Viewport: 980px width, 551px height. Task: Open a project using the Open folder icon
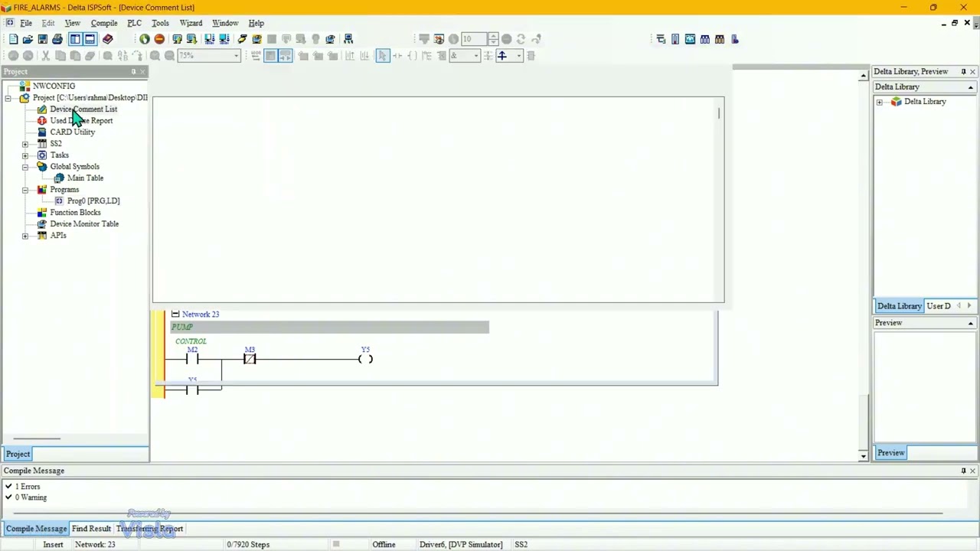coord(28,39)
